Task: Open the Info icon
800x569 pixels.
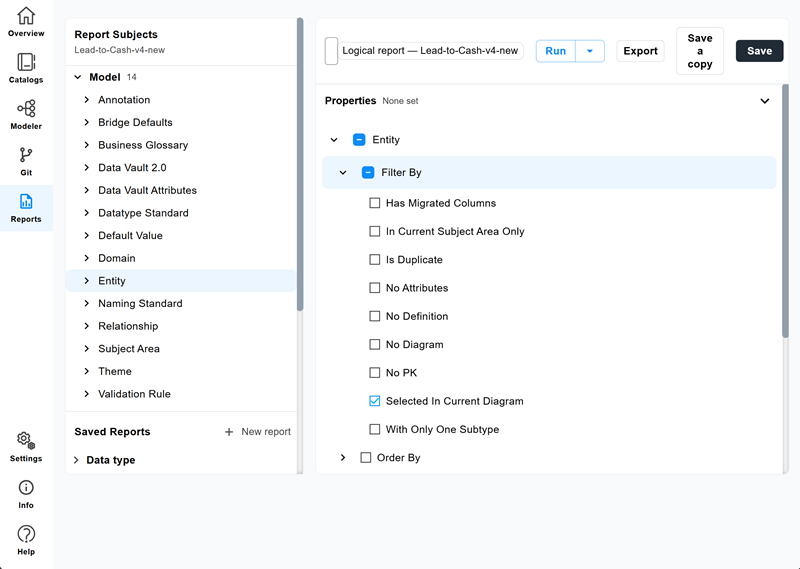Action: click(26, 487)
